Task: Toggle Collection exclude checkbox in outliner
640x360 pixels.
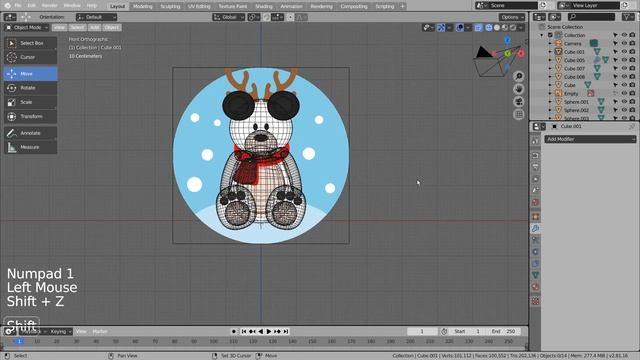Action: pyautogui.click(x=550, y=35)
